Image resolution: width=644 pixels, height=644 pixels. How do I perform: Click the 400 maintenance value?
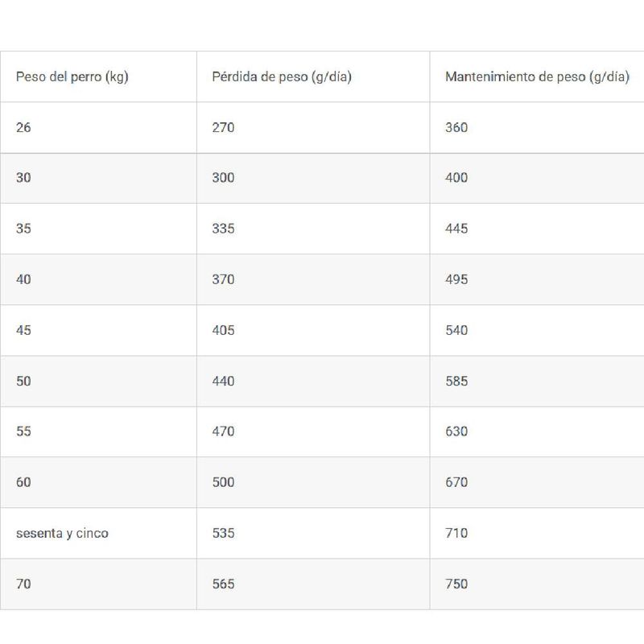click(x=456, y=178)
